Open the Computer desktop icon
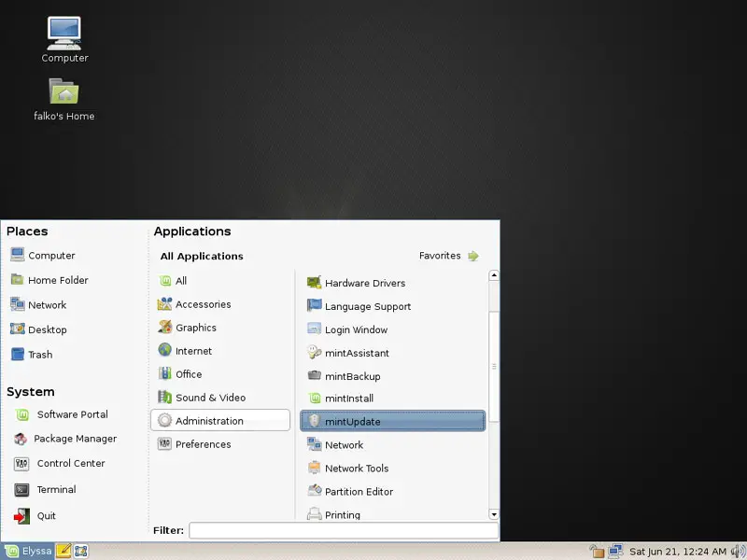The height and width of the screenshot is (560, 747). [64, 39]
